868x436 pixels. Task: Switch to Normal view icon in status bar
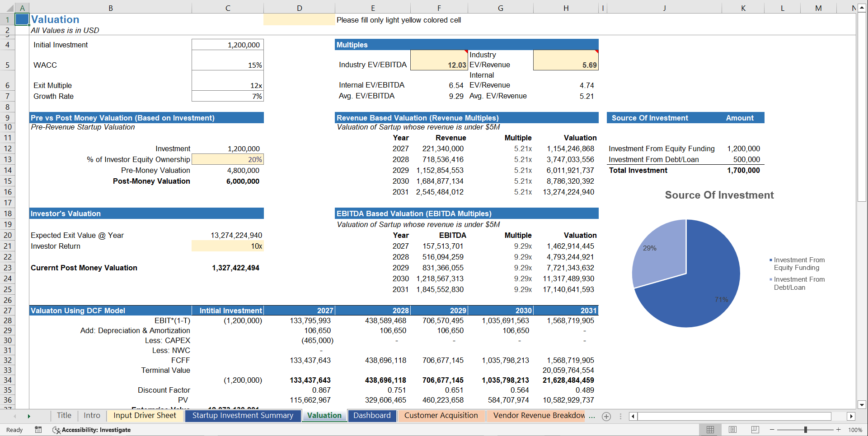coord(710,430)
